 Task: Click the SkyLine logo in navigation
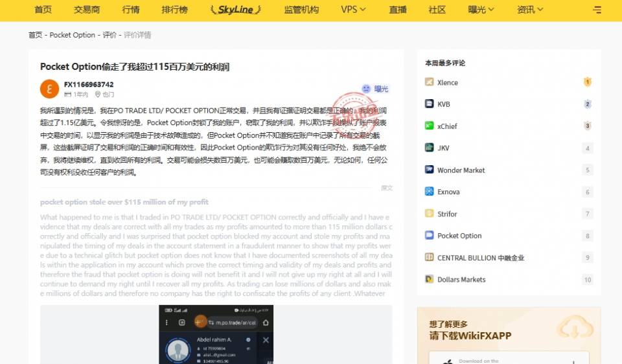point(236,10)
